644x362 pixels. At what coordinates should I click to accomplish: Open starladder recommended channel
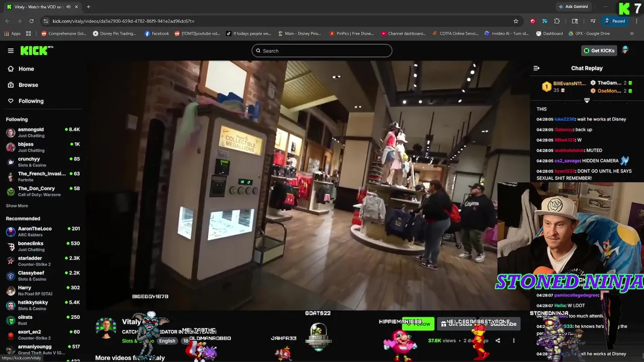pyautogui.click(x=43, y=261)
